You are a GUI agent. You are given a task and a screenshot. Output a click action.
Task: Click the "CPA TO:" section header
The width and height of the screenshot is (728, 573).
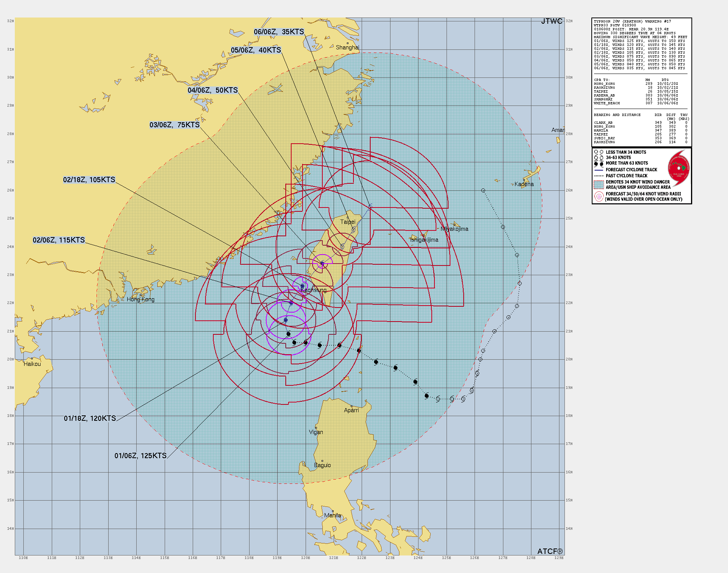(x=601, y=80)
